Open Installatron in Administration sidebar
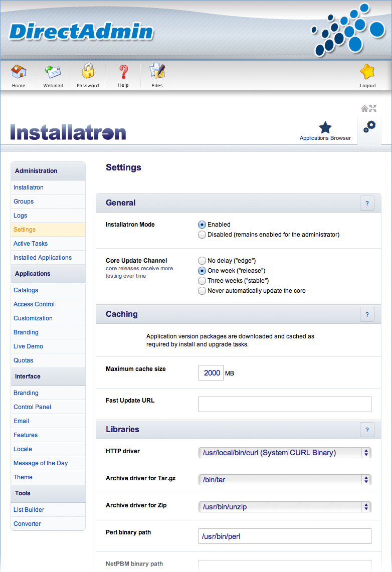This screenshot has height=572, width=392. tap(48, 187)
